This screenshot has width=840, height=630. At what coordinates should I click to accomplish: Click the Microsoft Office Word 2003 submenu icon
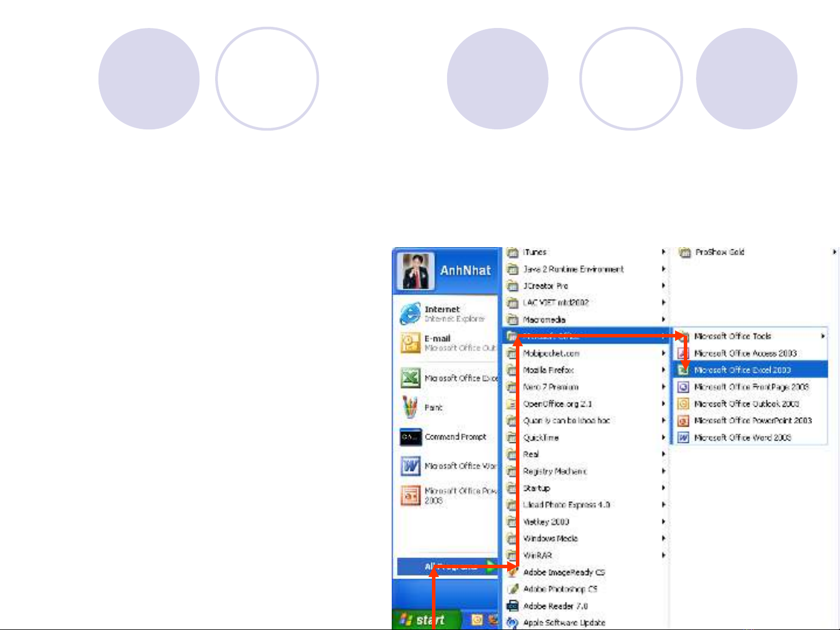click(684, 438)
